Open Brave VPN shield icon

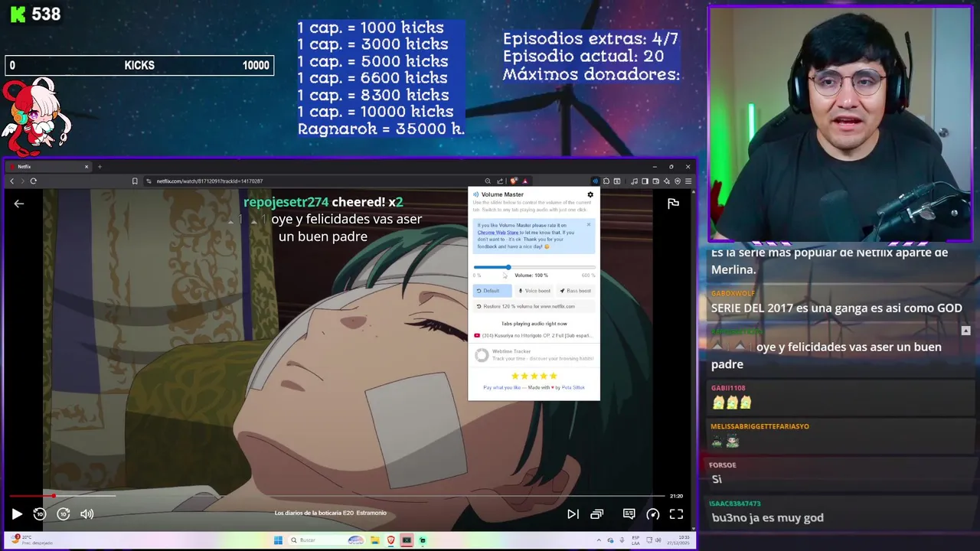pos(678,181)
